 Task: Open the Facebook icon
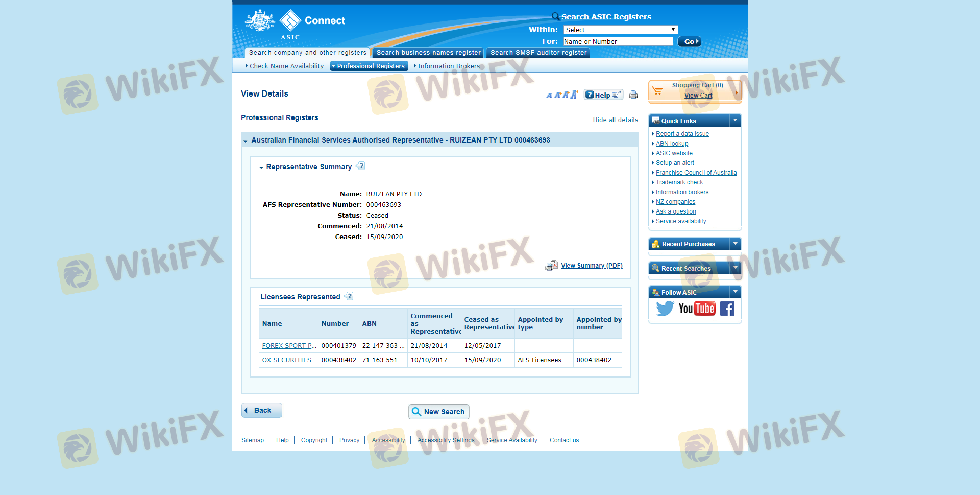[727, 309]
